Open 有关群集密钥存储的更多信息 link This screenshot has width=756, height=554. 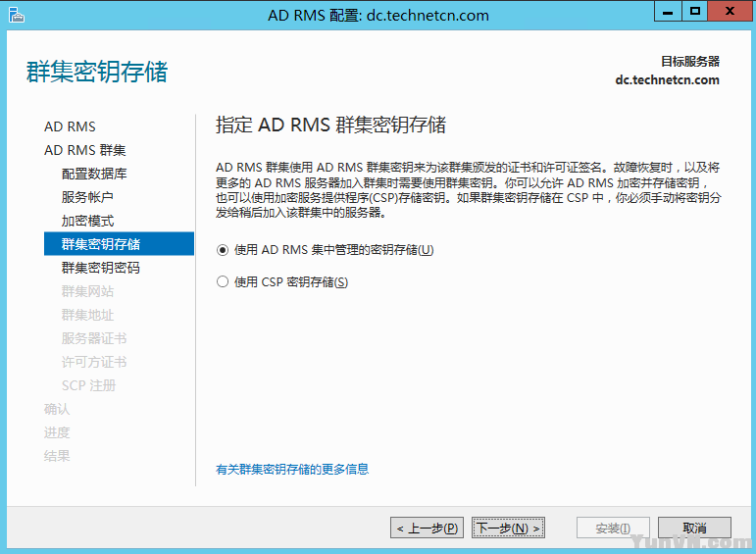click(x=292, y=469)
